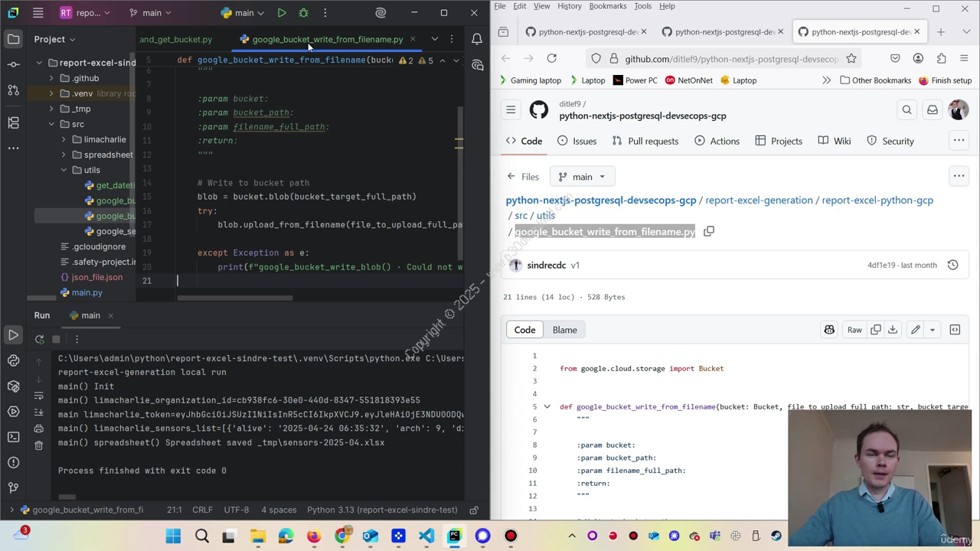Screen dimensions: 980x551
Task: Switch to Blame view
Action: click(x=564, y=330)
